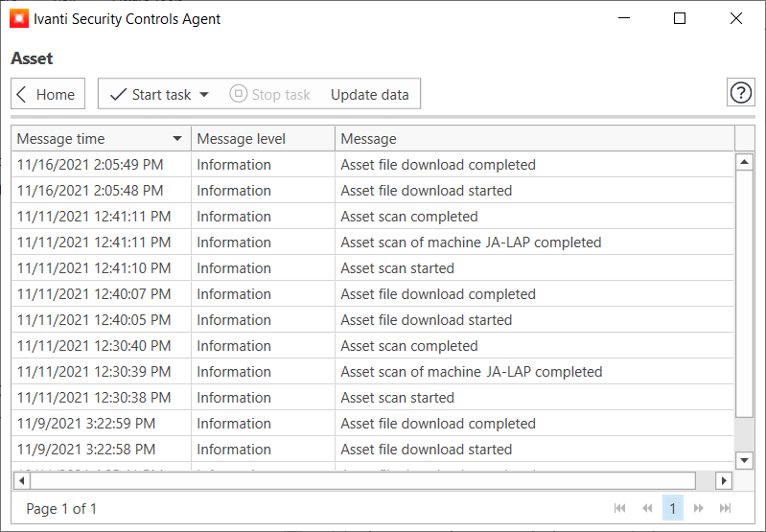
Task: Select row 11/11/2021 12:40:07 PM
Action: pos(373,294)
